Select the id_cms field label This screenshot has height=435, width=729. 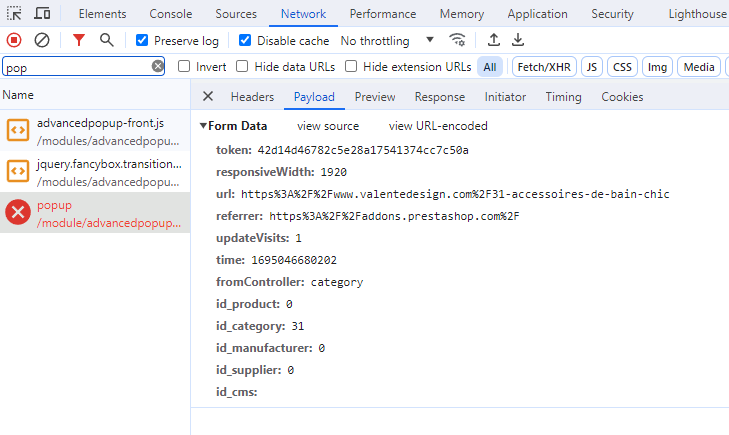point(236,392)
